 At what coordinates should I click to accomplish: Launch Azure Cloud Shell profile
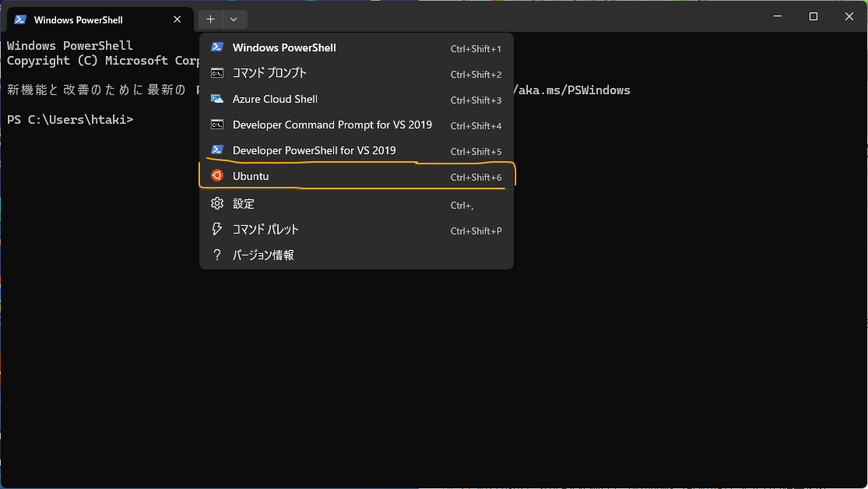[x=357, y=99]
